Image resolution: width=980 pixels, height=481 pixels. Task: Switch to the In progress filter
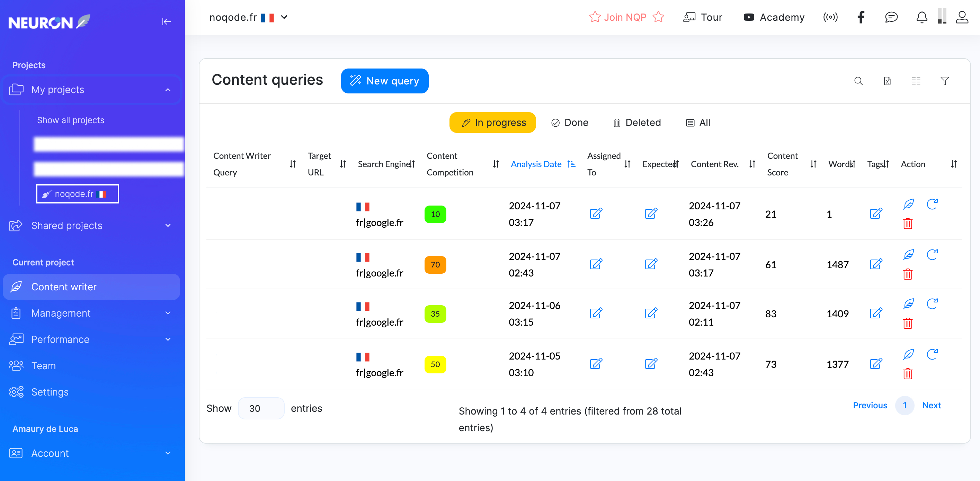(492, 122)
